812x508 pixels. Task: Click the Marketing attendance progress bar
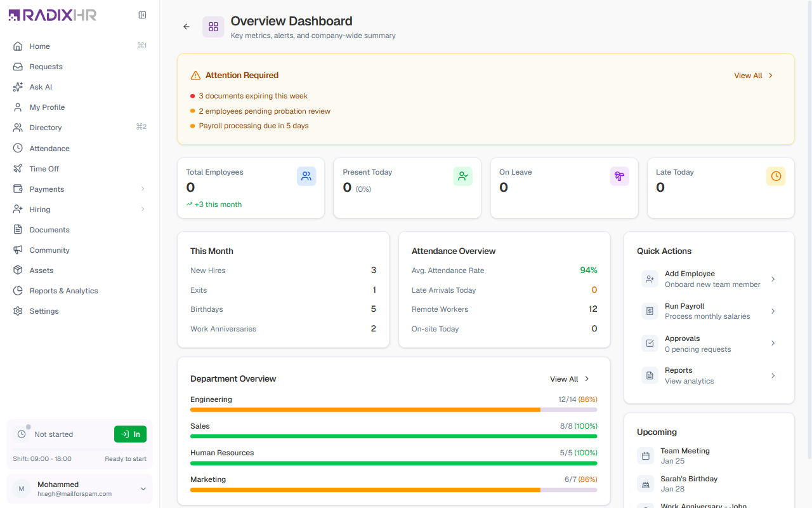[393, 490]
